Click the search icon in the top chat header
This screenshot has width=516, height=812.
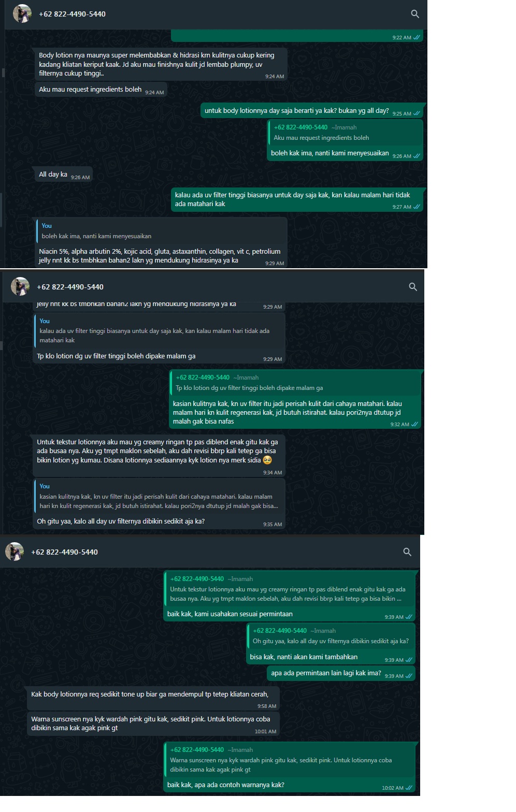pos(415,14)
